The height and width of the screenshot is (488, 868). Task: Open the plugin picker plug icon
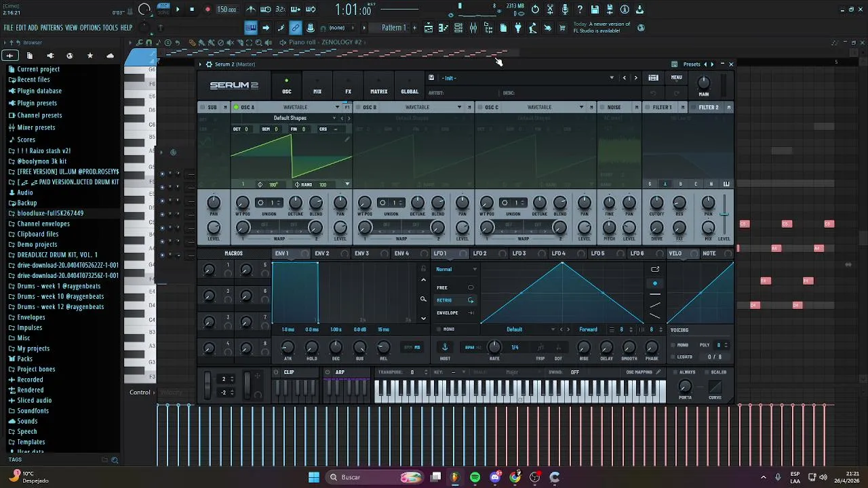(518, 28)
